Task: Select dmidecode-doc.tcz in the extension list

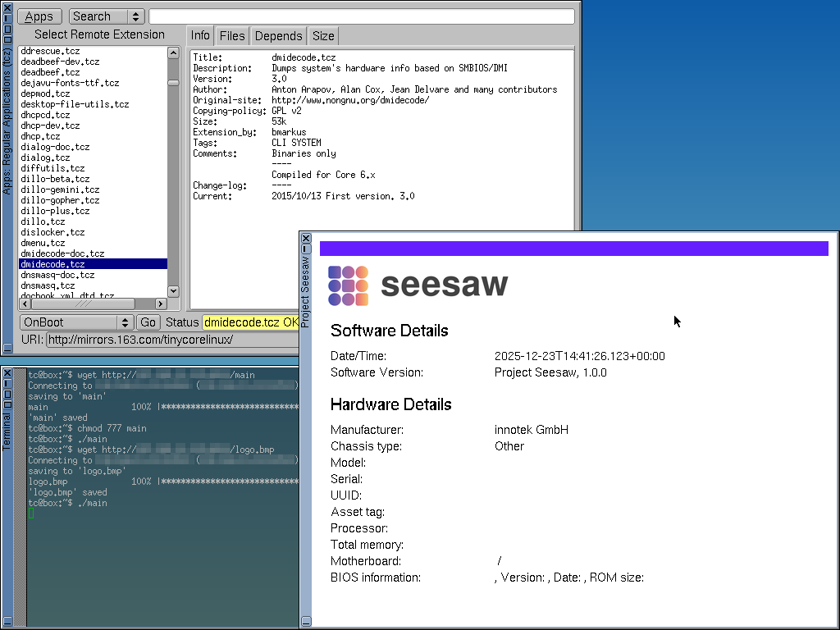Action: (x=62, y=253)
